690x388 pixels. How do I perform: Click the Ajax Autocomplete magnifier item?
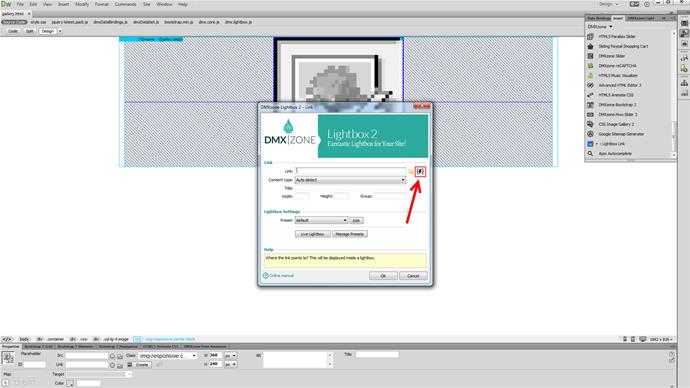(615, 154)
